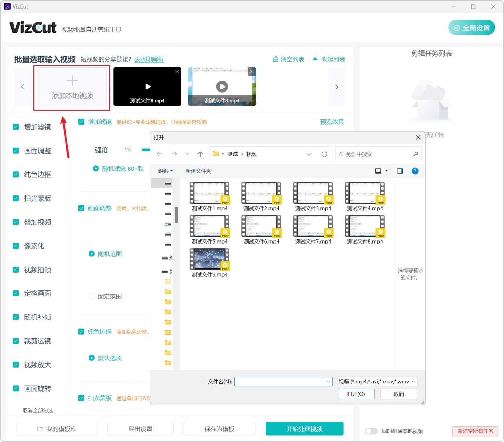
Task: Select file 测试文件1.mp4
Action: point(209,197)
